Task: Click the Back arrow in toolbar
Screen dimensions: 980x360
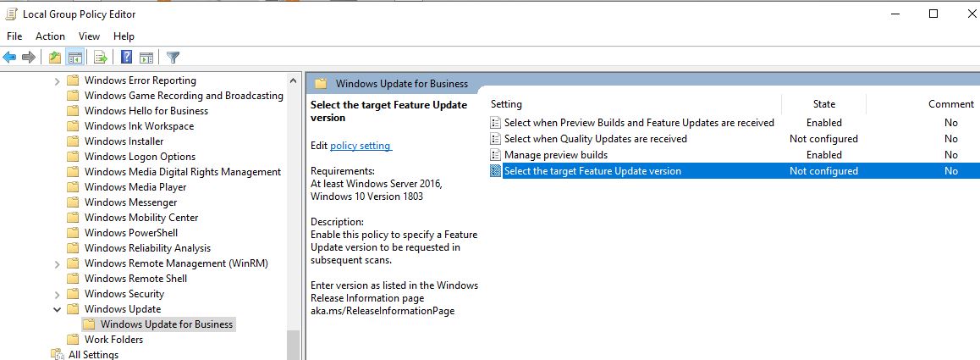Action: coord(10,58)
